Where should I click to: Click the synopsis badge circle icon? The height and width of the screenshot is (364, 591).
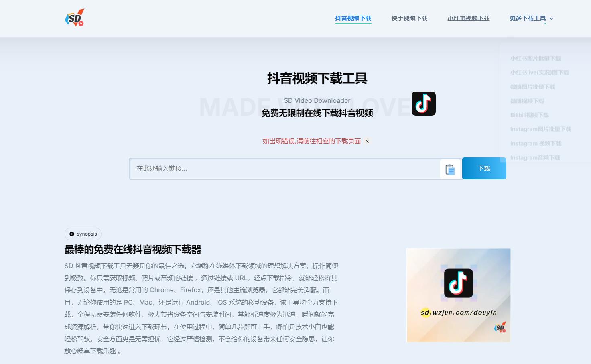[x=71, y=234]
